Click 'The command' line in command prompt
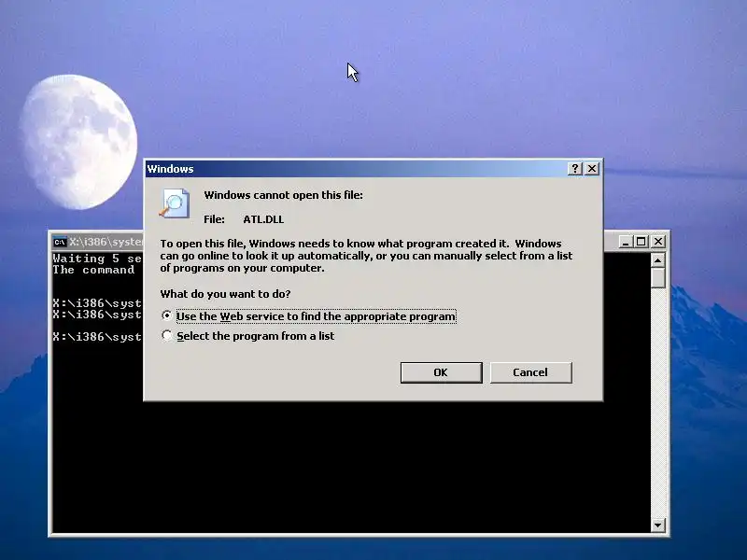The image size is (747, 560). pyautogui.click(x=94, y=270)
